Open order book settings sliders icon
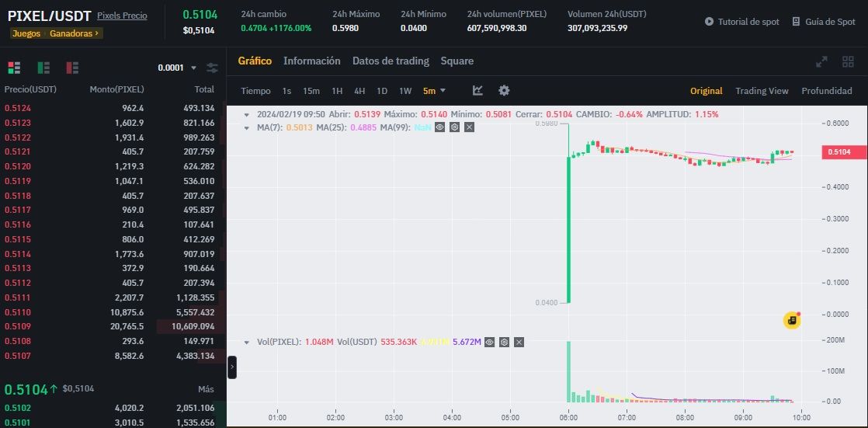The width and height of the screenshot is (868, 428). (212, 68)
